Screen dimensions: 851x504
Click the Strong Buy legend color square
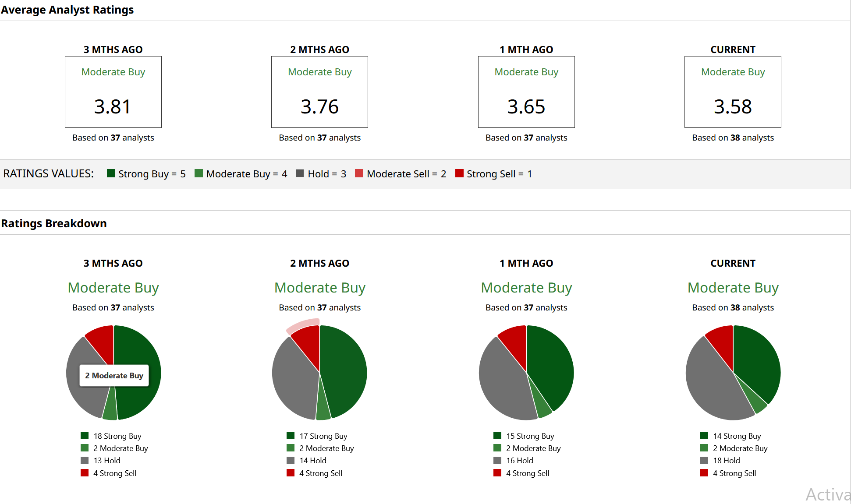click(111, 173)
